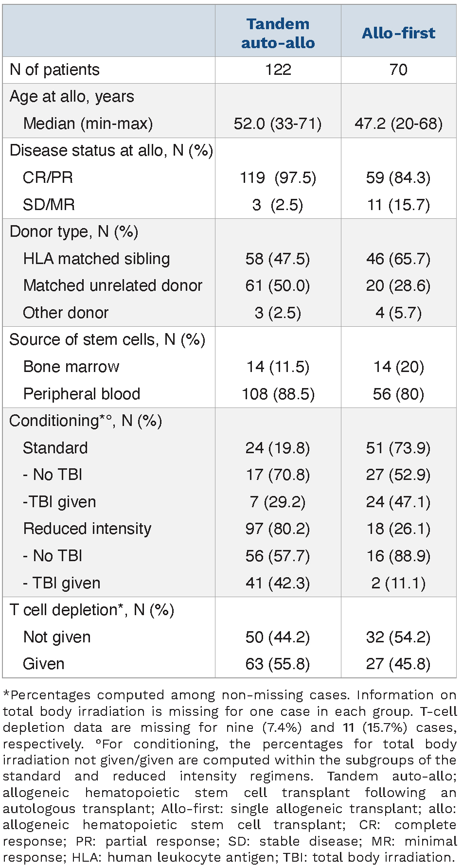The image size is (462, 868).
Task: Click Allo-first median age value 47.2 (20-68)
Action: tap(398, 124)
